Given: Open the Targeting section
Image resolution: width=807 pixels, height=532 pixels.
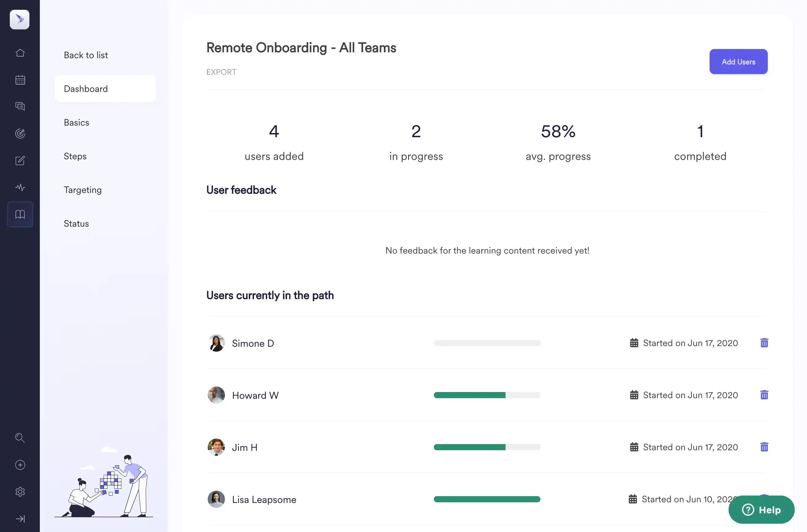Looking at the screenshot, I should (82, 190).
